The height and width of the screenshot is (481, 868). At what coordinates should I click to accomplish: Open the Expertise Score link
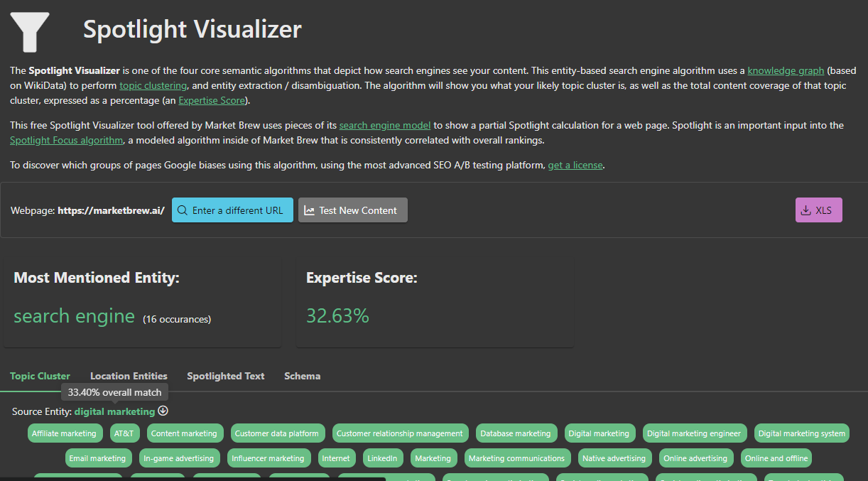(x=211, y=100)
